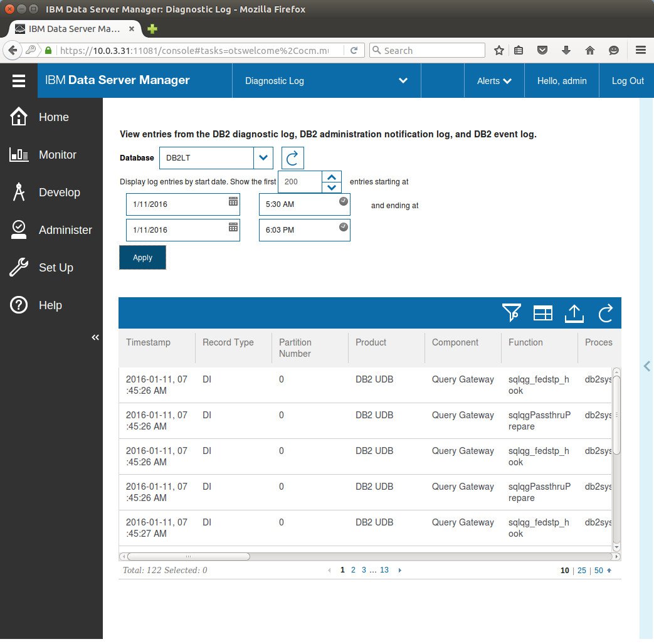Open the column chooser grid icon

542,313
